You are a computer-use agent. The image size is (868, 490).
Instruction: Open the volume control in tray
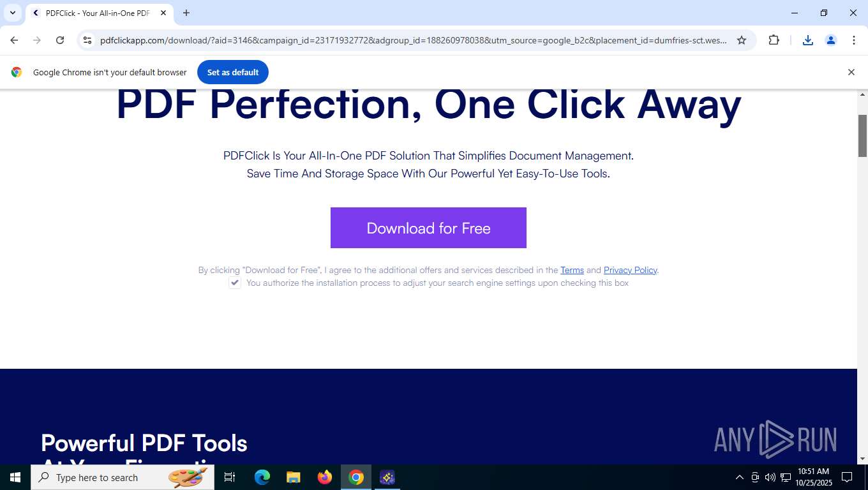pyautogui.click(x=770, y=477)
